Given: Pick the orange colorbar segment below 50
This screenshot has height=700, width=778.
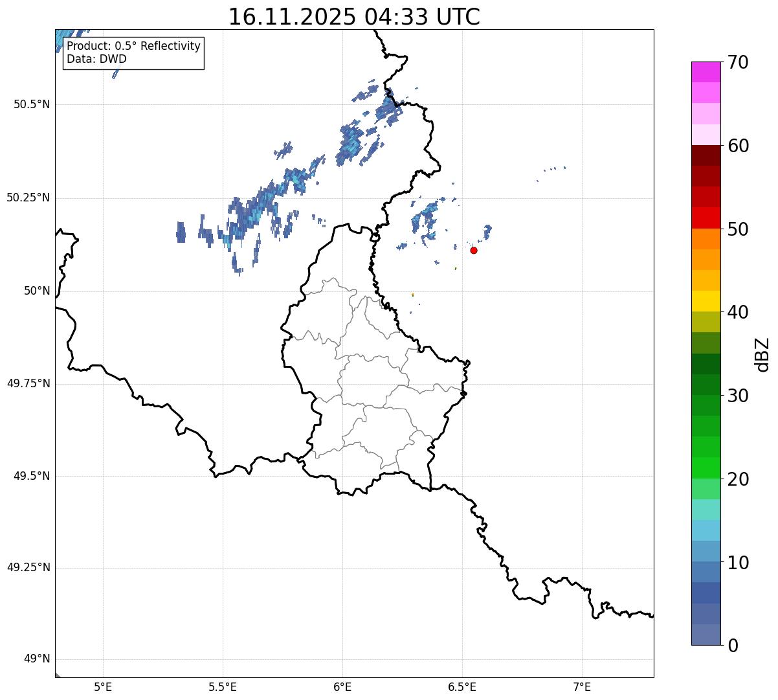Looking at the screenshot, I should [706, 239].
